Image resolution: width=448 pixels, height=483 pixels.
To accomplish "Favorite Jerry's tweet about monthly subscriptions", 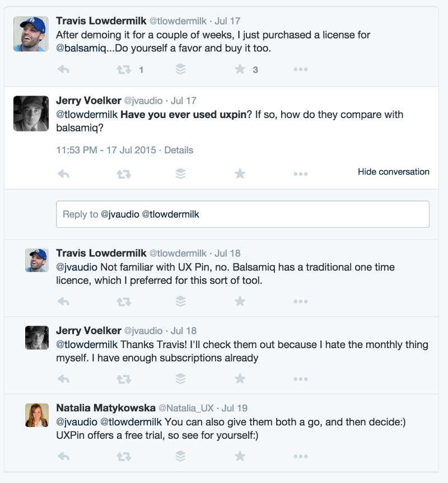I will coord(240,379).
